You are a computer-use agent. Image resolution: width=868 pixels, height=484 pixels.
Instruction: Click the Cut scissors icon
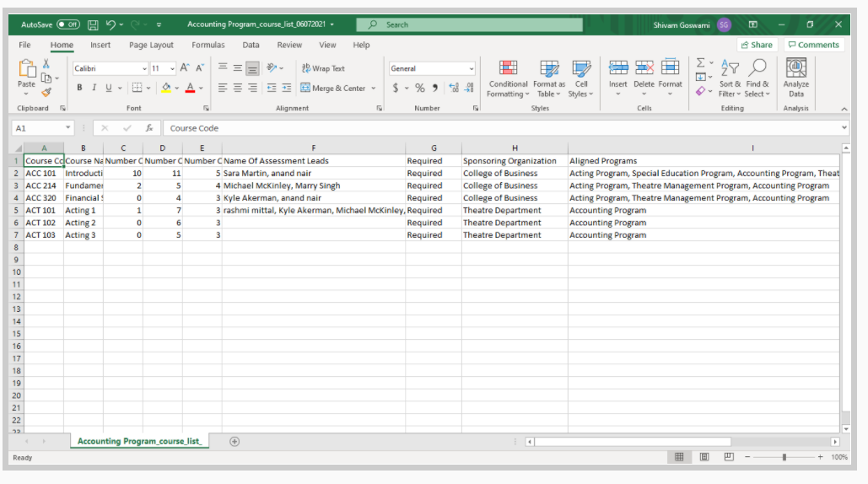coord(46,64)
